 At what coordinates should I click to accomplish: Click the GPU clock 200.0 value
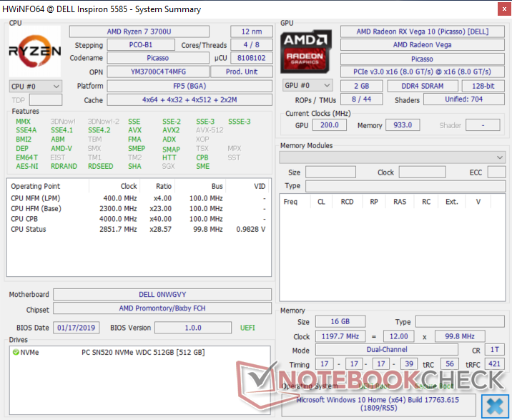point(330,125)
